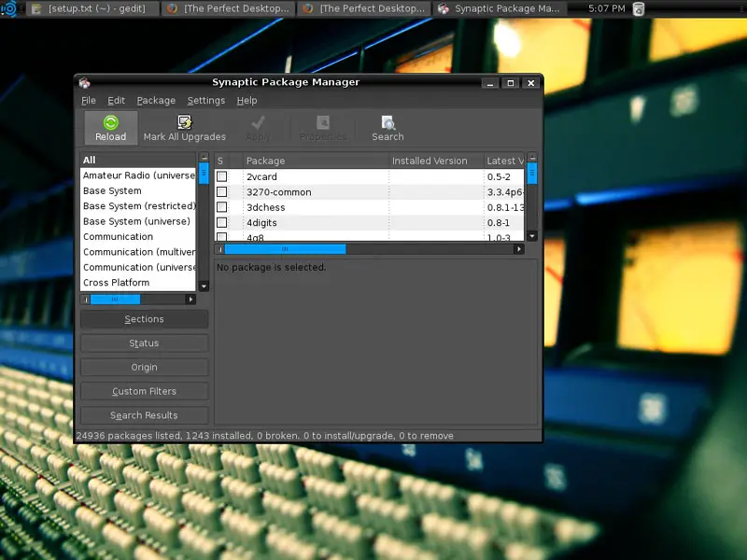Click the sections list horizontal scrollbar thumb
Viewport: 747px width, 560px height.
click(x=115, y=300)
